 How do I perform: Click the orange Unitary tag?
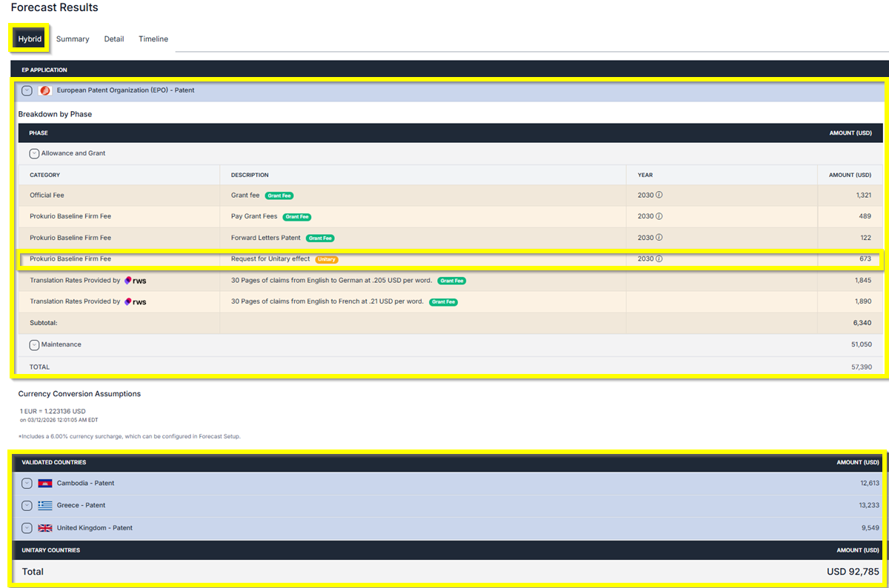(x=326, y=260)
